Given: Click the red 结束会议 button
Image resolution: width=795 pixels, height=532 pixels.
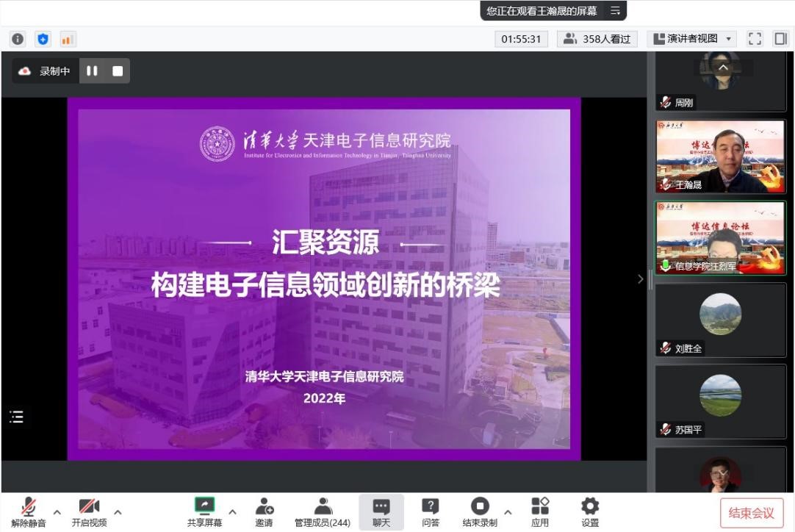Looking at the screenshot, I should (751, 513).
